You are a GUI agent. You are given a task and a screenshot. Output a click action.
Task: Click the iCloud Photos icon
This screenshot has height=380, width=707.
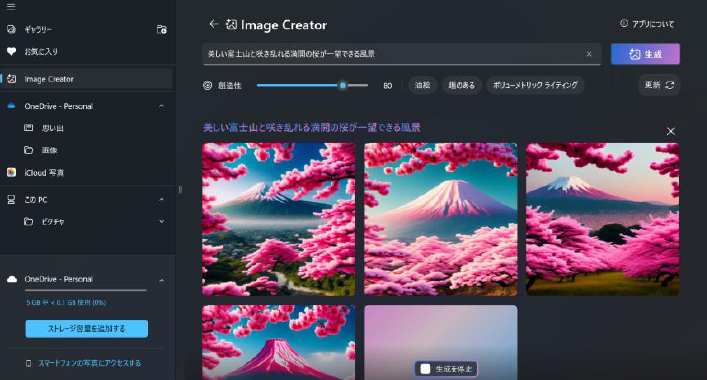11,172
